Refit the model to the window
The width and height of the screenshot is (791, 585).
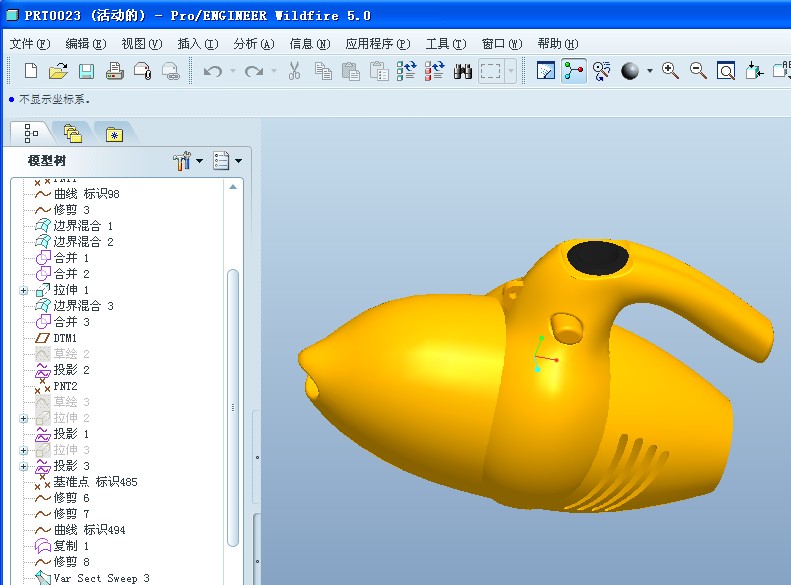726,71
